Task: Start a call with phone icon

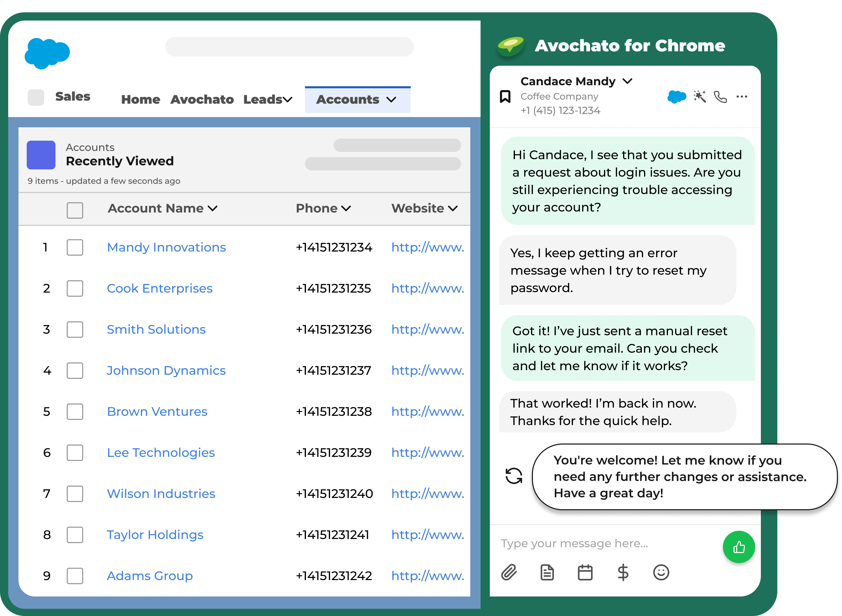Action: click(720, 97)
